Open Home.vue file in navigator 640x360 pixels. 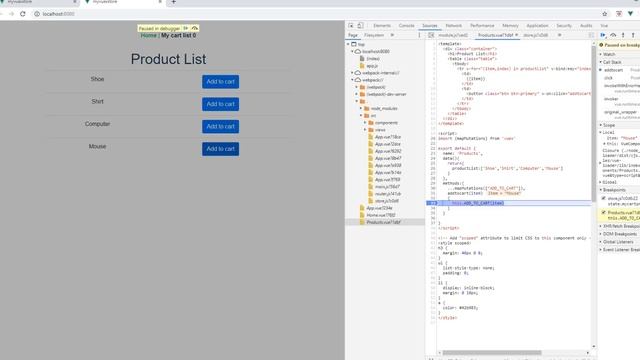pyautogui.click(x=380, y=215)
